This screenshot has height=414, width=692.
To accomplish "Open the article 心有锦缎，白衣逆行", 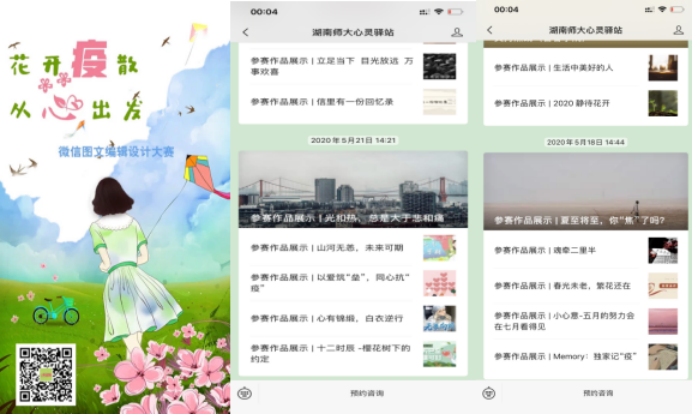I will tap(328, 318).
